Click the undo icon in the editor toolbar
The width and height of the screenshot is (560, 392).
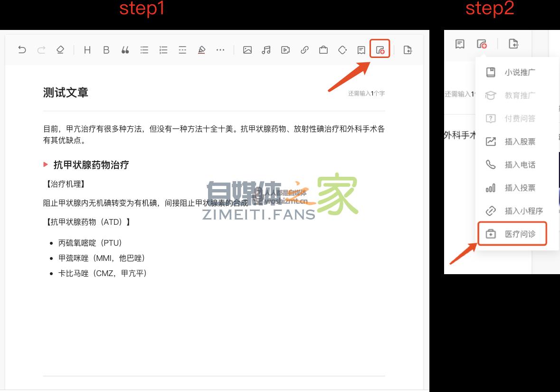(x=22, y=49)
